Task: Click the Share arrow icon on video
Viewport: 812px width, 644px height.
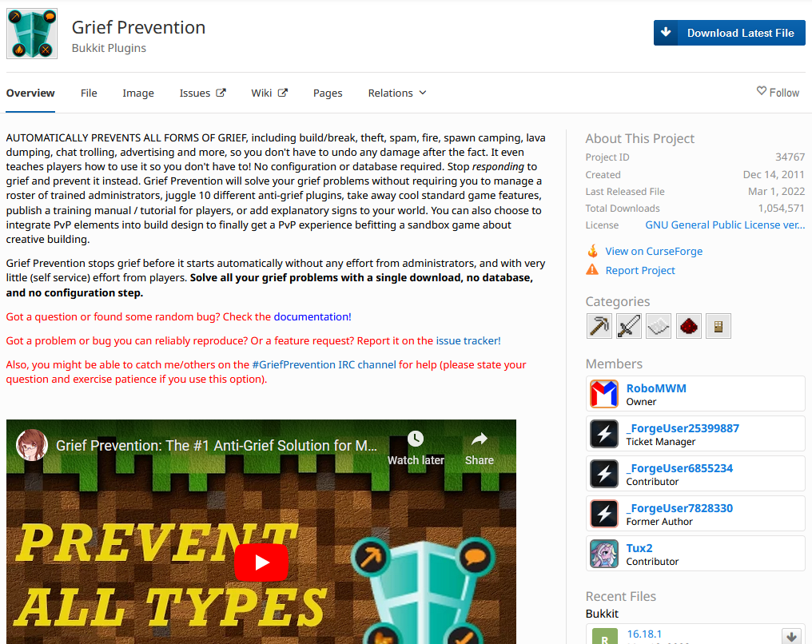Action: [x=480, y=439]
